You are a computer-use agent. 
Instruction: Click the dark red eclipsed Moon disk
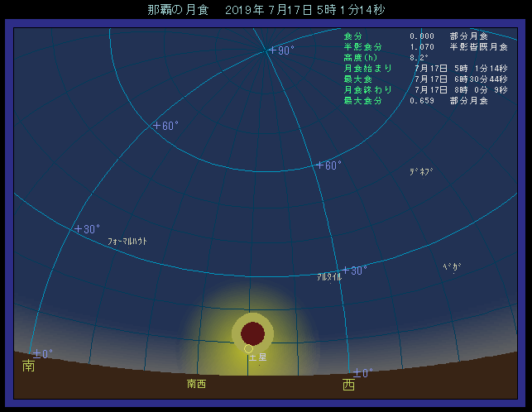[252, 333]
